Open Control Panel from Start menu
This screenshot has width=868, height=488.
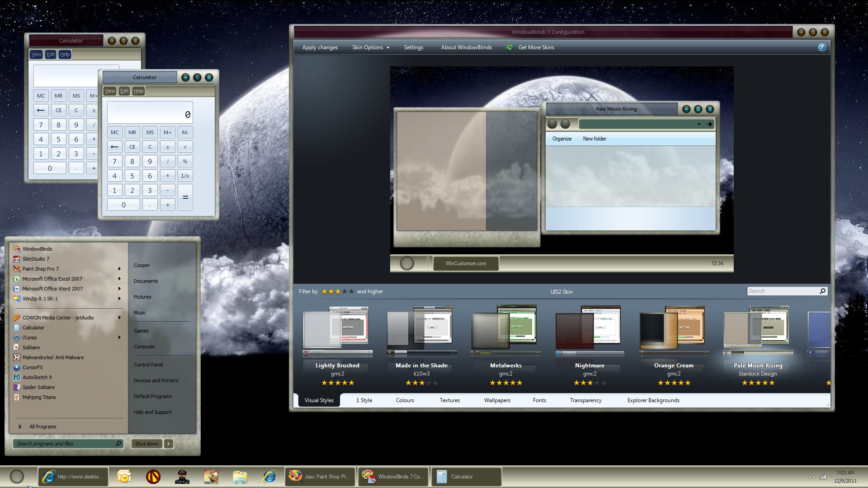(x=148, y=365)
